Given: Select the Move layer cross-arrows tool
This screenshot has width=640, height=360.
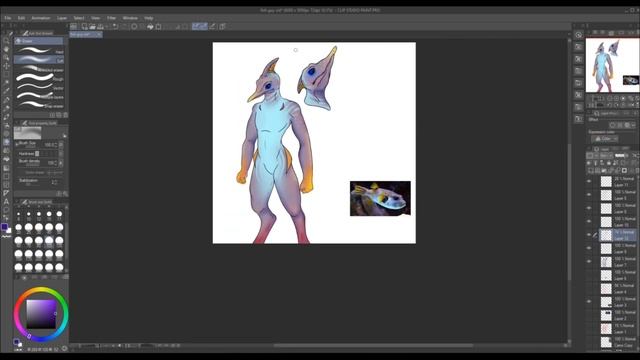Looking at the screenshot, I should (6, 66).
